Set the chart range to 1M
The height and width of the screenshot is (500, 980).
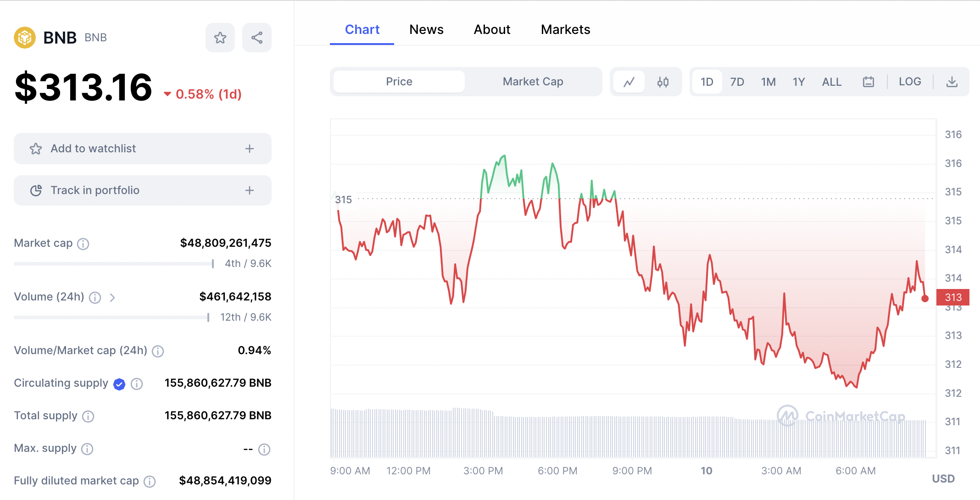pyautogui.click(x=768, y=82)
